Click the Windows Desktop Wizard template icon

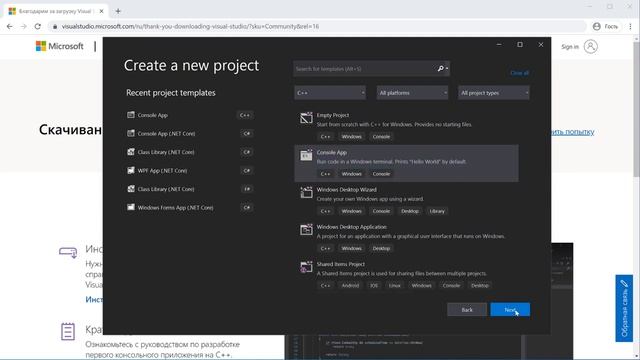(306, 192)
